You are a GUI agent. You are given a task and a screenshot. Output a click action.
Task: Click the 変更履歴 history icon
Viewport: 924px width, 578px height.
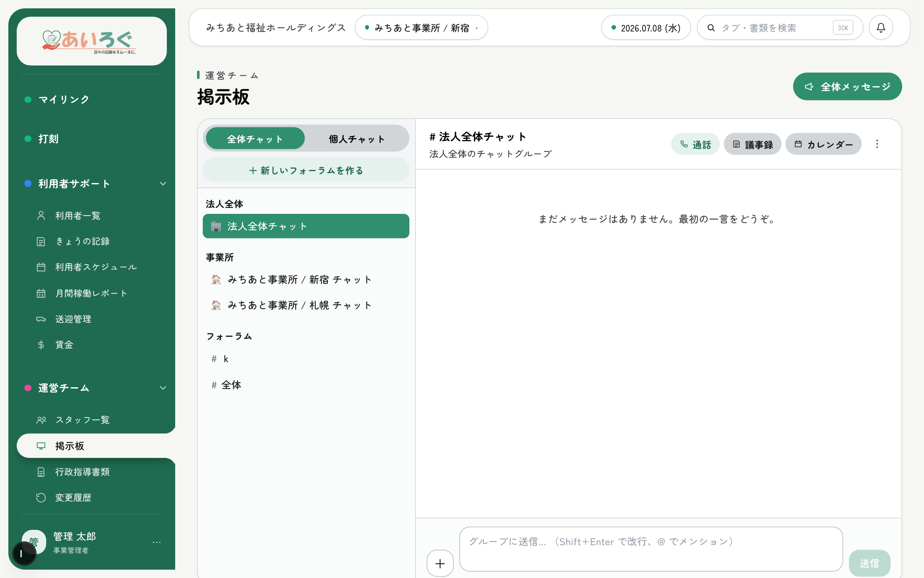[x=41, y=498]
